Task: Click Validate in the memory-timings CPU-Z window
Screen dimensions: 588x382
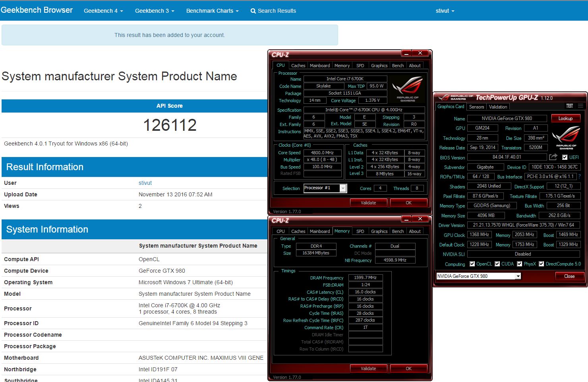Action: tap(368, 368)
